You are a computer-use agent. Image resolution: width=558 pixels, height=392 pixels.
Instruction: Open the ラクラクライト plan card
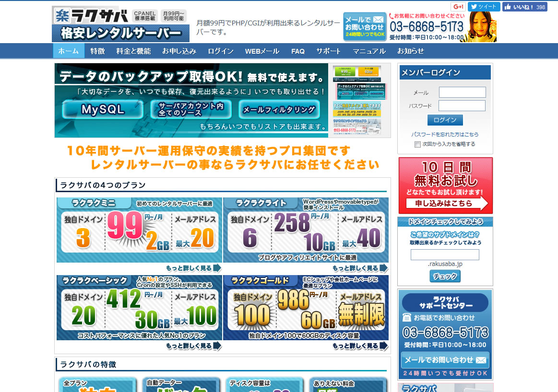[x=306, y=230]
